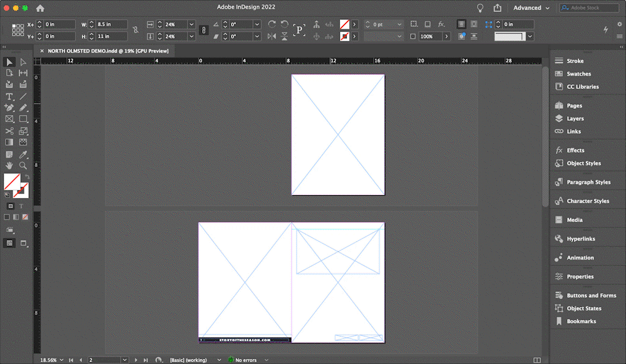This screenshot has width=626, height=364.
Task: Toggle constrain proportions for scaling link
Action: coord(203,30)
